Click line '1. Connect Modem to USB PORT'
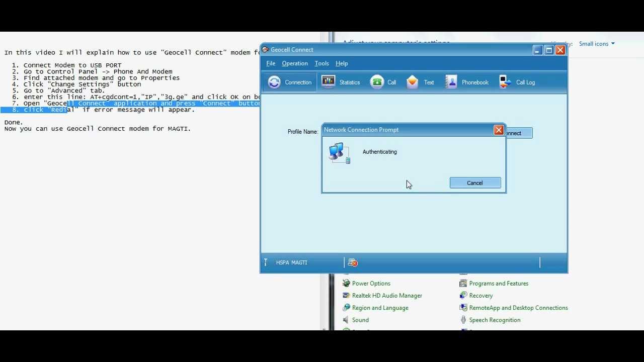The width and height of the screenshot is (644, 362). [x=66, y=65]
